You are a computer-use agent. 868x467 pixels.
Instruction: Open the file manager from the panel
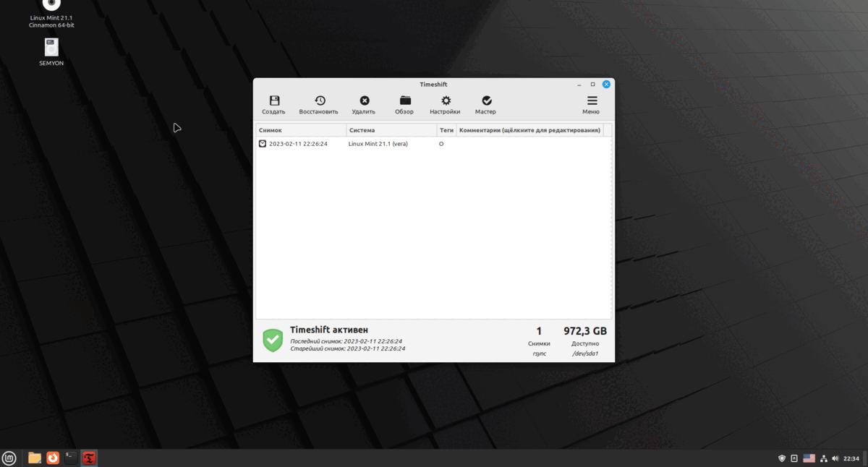pos(34,458)
